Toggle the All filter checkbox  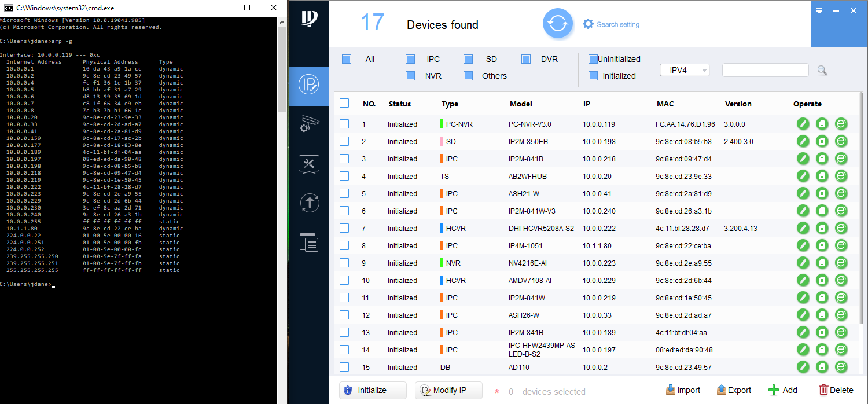(347, 59)
